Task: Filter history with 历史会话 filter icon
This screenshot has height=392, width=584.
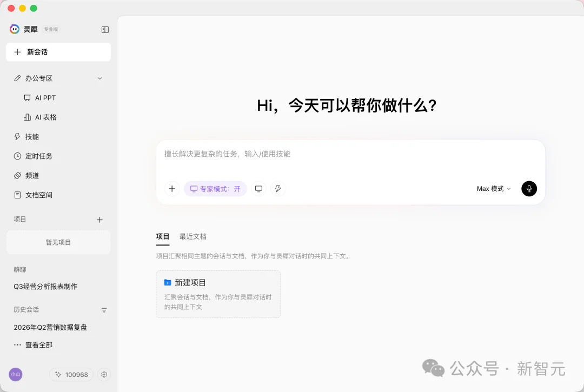Action: 104,310
